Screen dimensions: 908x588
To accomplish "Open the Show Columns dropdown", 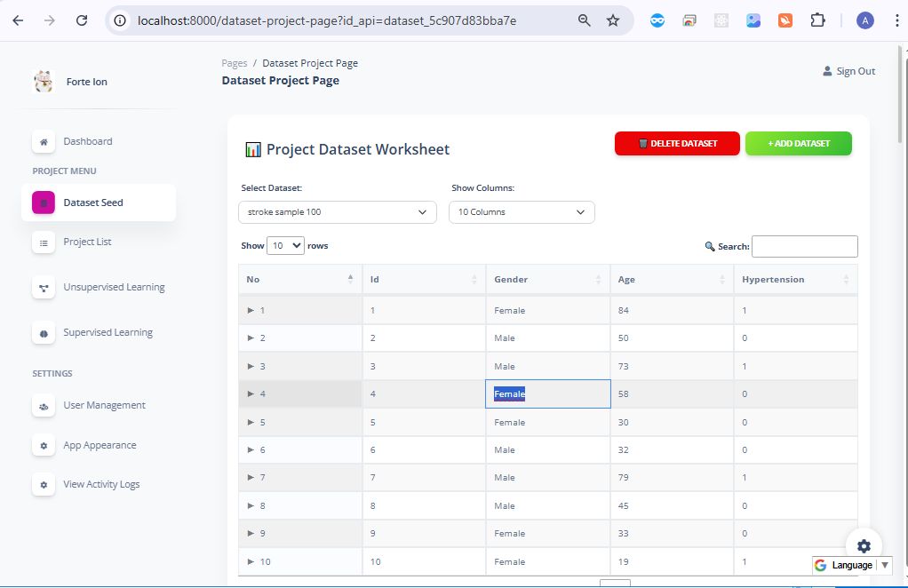I will [521, 212].
